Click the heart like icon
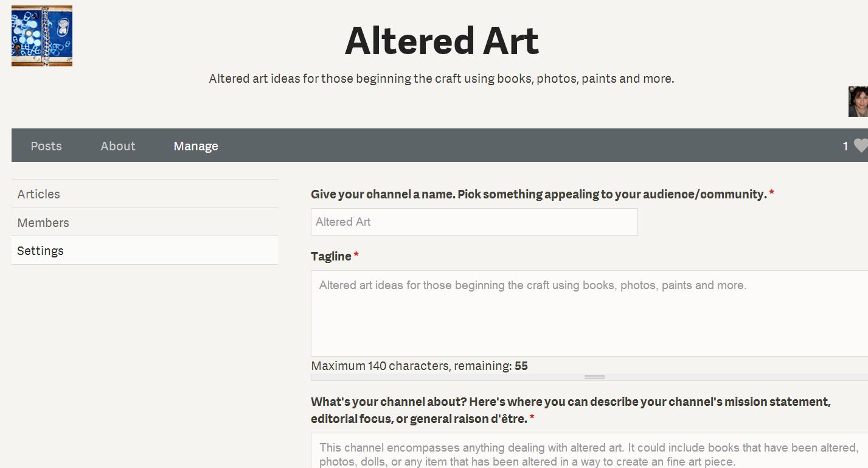The width and height of the screenshot is (868, 468). pos(860,146)
